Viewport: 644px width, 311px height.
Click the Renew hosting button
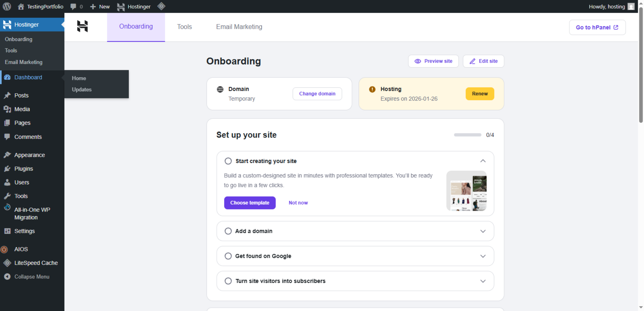[480, 94]
